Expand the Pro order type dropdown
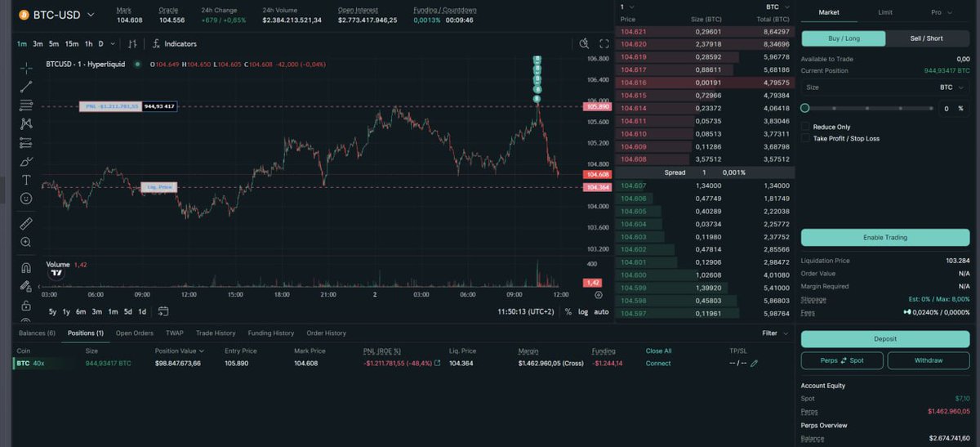The height and width of the screenshot is (447, 980). pos(941,12)
